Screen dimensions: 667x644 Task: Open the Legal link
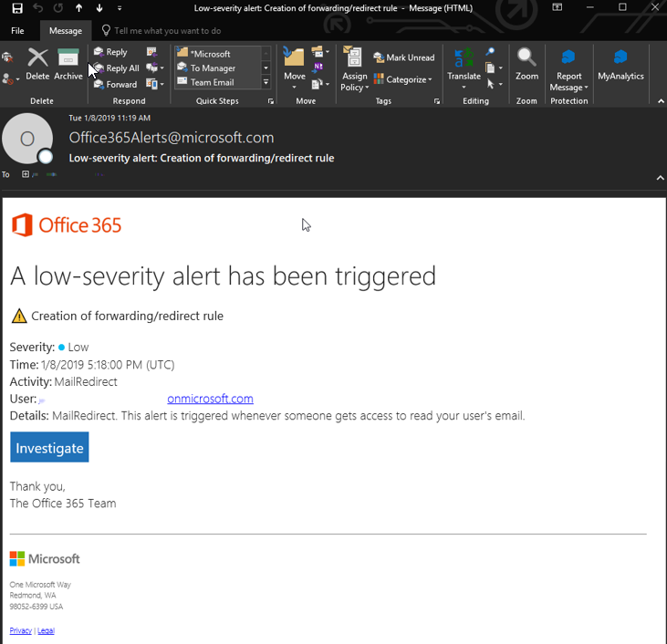tap(46, 630)
